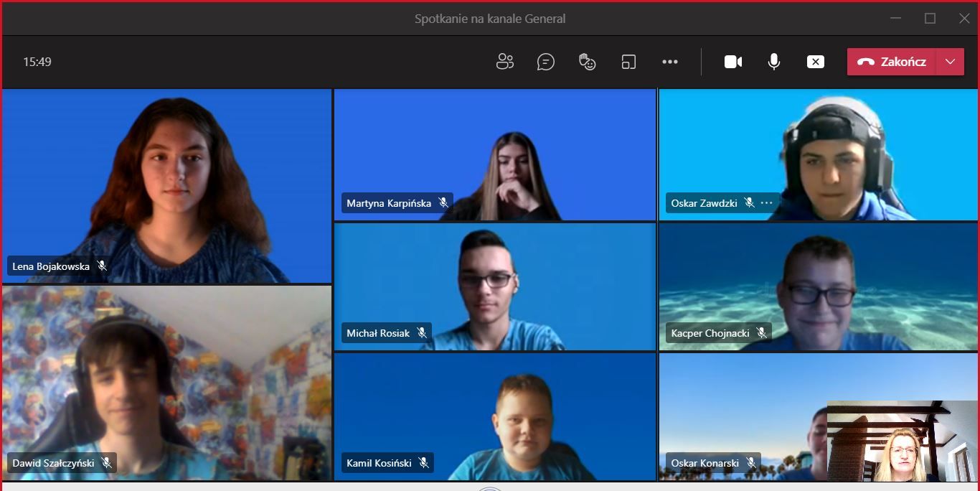
Task: Toggle the microphone mute
Action: (x=774, y=62)
